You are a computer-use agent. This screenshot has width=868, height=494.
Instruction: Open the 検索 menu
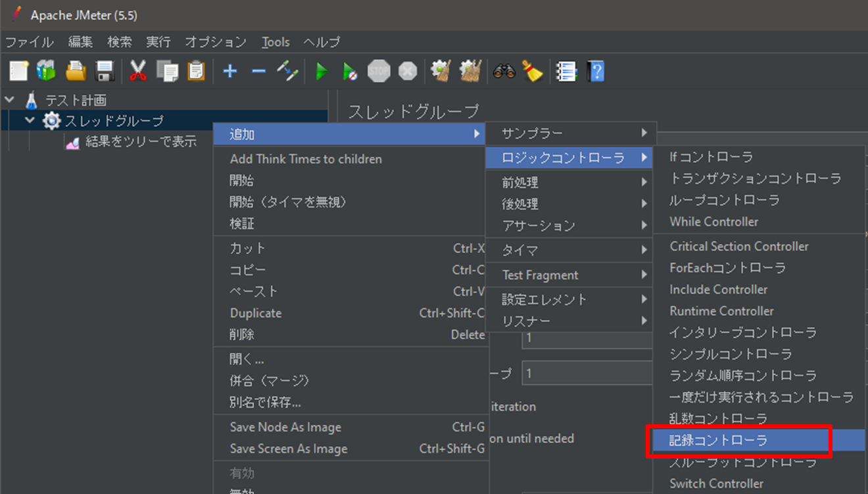pyautogui.click(x=119, y=42)
